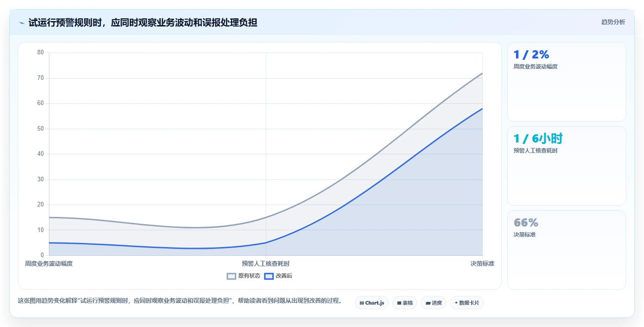Click the 66% value
The width and height of the screenshot is (644, 327).
(x=526, y=223)
